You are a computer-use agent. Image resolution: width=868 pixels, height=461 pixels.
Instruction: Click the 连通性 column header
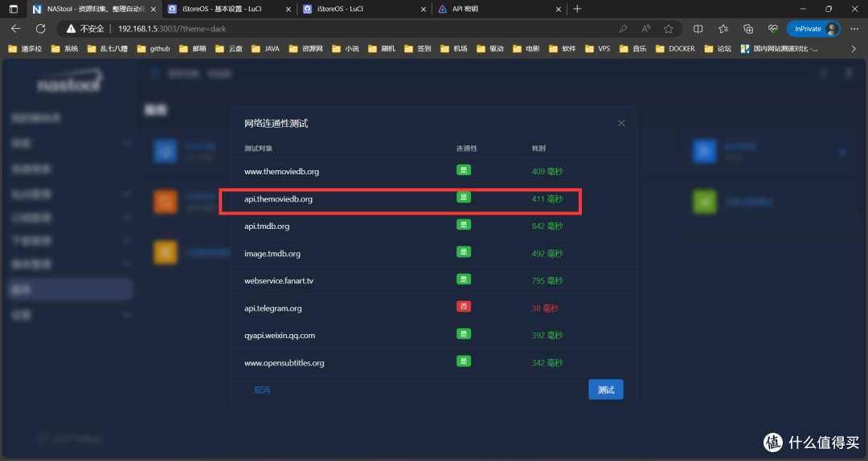(466, 149)
